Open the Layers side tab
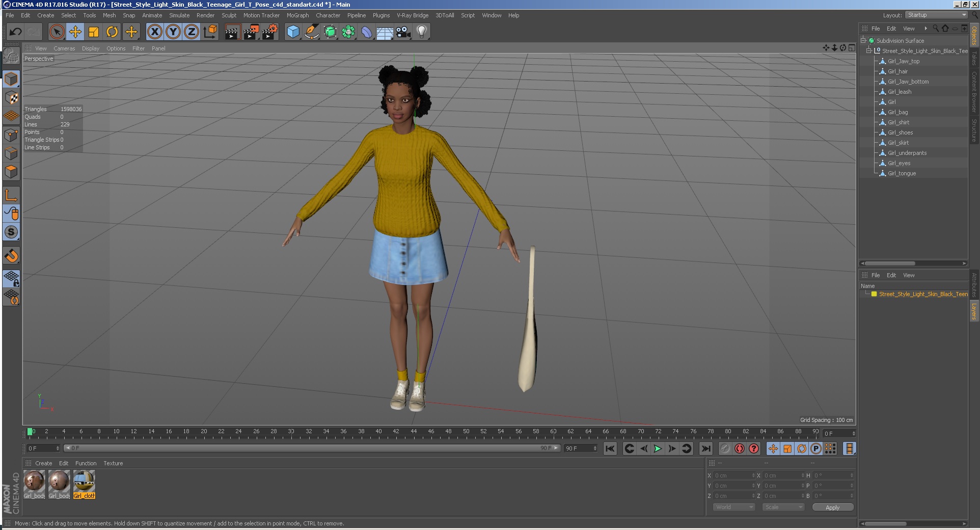The image size is (980, 530). click(974, 311)
